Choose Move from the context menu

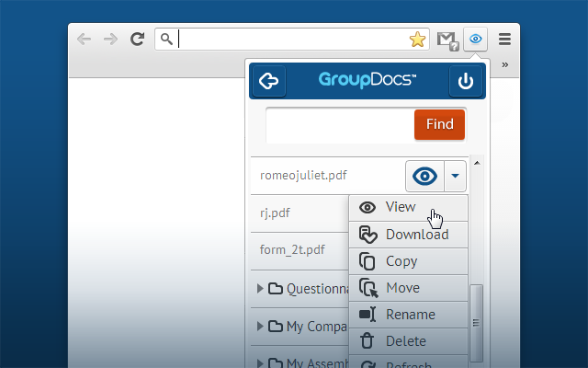click(408, 288)
